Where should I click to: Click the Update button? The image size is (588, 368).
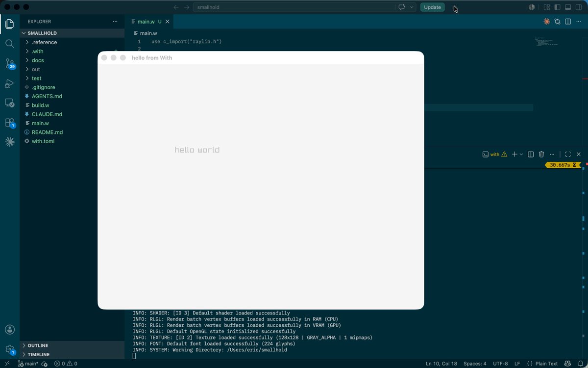(432, 7)
